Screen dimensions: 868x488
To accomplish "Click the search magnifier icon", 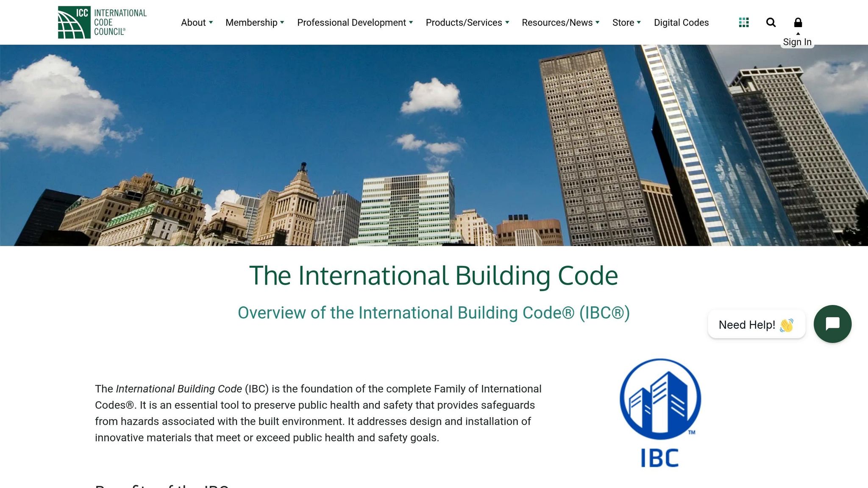I will point(771,22).
